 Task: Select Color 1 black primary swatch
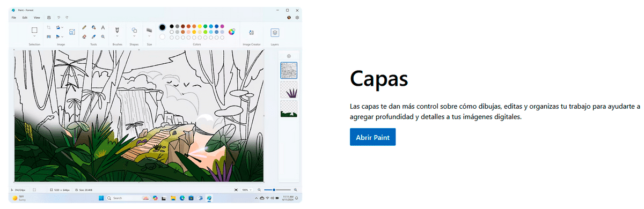(x=163, y=27)
